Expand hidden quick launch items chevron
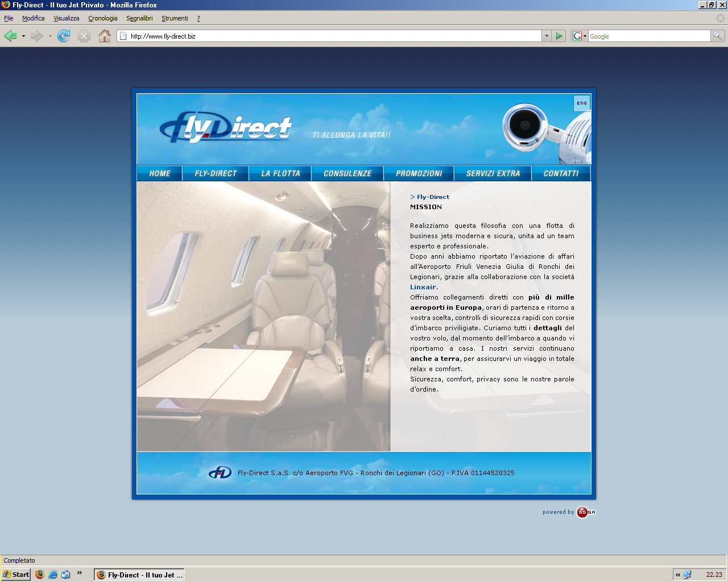This screenshot has height=582, width=728. click(x=80, y=573)
